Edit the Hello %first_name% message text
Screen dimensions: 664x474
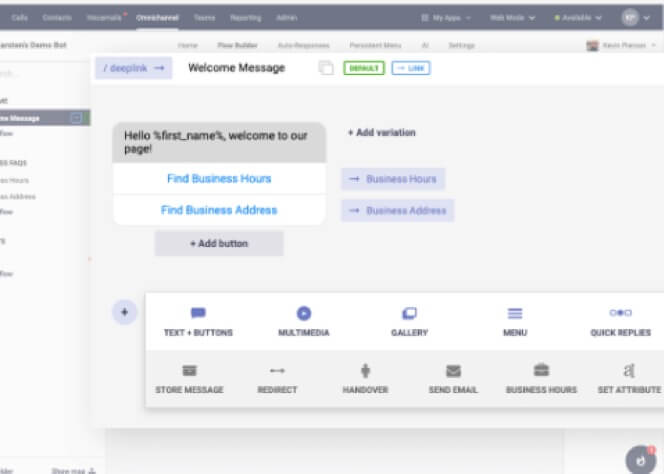pos(219,142)
